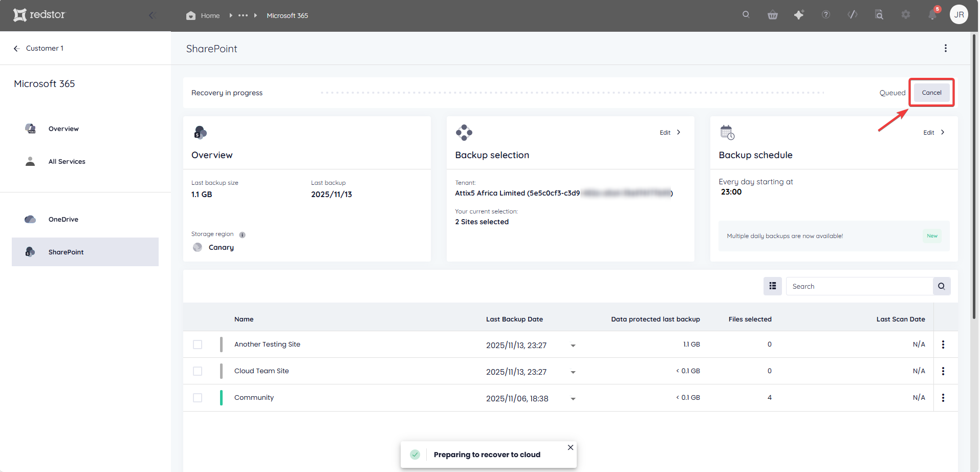Tick the Cloud Team Site checkbox
980x472 pixels.
click(198, 371)
